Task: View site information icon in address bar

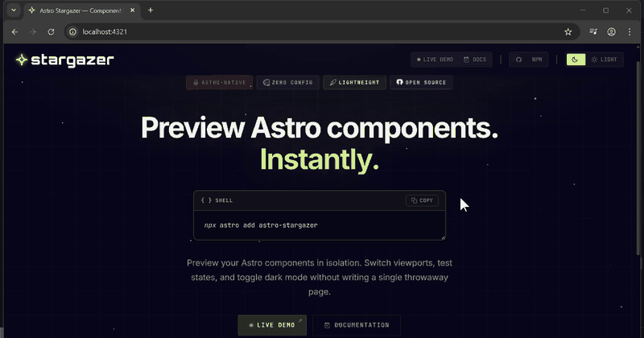Action: coord(72,31)
